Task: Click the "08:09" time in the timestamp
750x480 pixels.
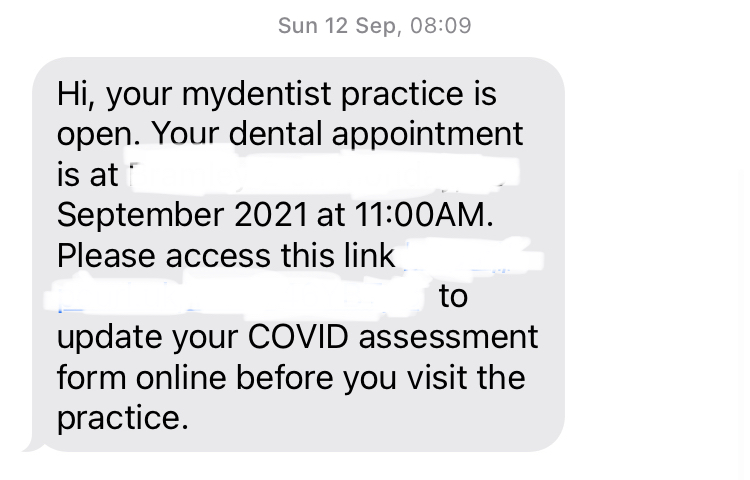Action: (x=440, y=26)
